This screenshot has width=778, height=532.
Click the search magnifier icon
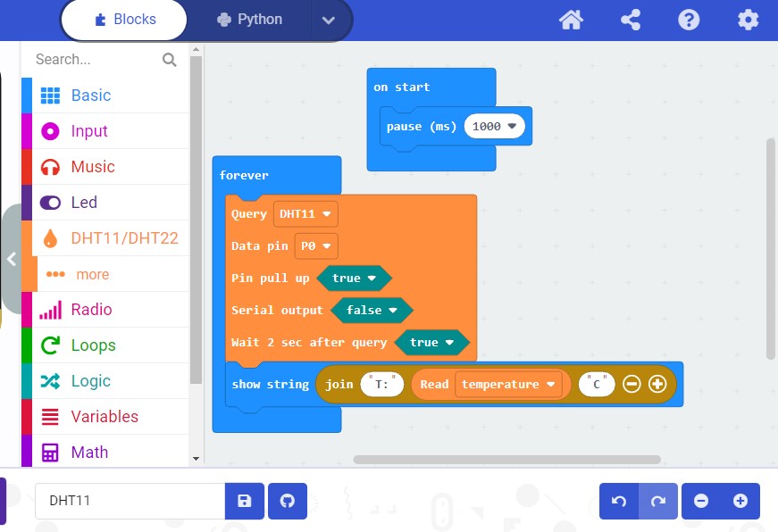point(169,60)
